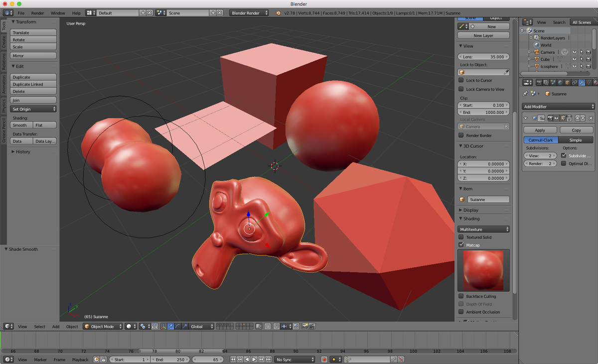Enable Lock Camera to View checkbox
The height and width of the screenshot is (364, 598).
pyautogui.click(x=461, y=89)
